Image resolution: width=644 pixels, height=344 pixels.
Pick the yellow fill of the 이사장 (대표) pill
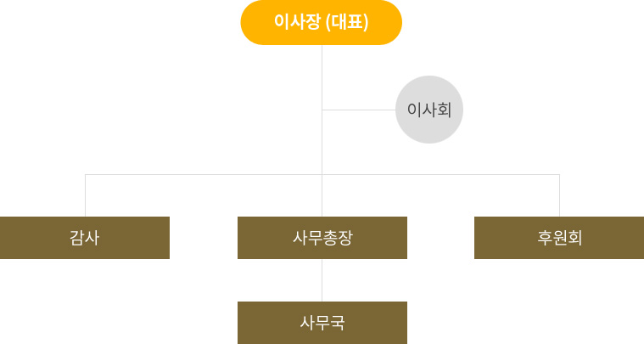pos(257,22)
